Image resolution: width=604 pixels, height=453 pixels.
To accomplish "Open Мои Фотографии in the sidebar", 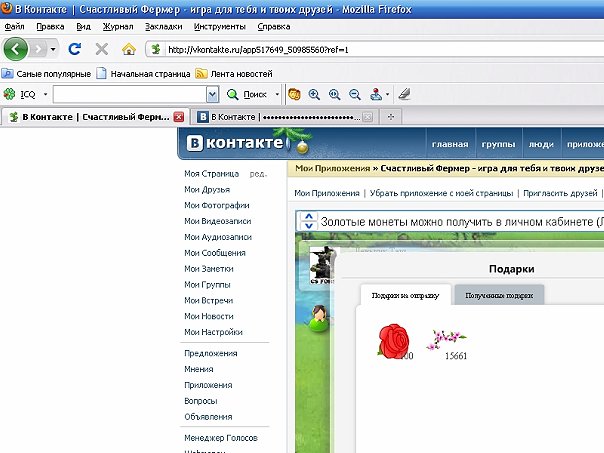I will pos(217,205).
